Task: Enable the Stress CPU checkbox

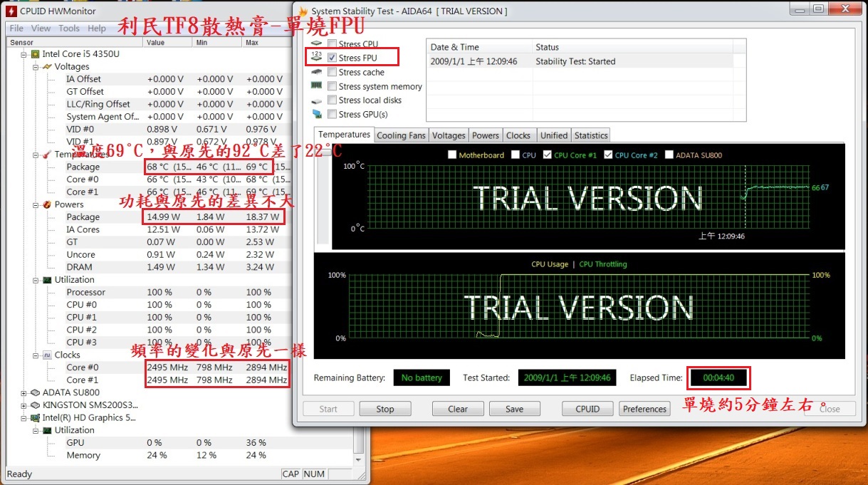Action: (332, 44)
